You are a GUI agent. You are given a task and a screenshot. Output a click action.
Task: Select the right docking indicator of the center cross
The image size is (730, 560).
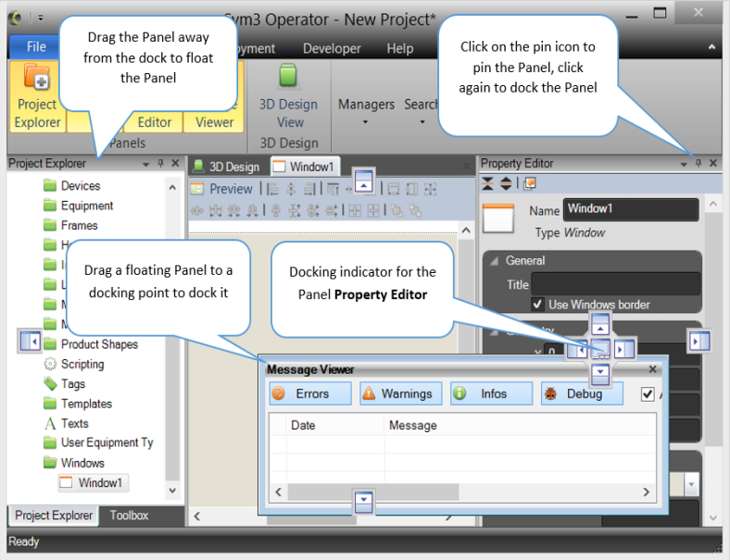623,349
